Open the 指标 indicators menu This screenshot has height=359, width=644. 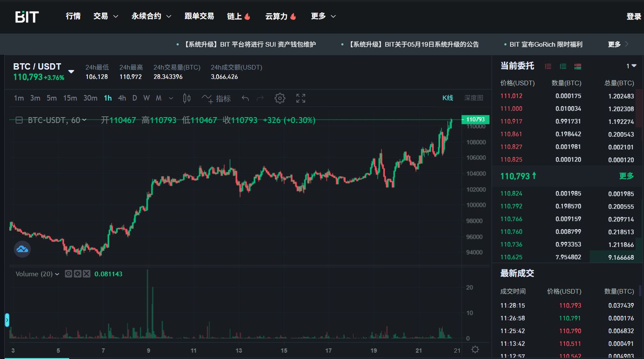tap(217, 98)
